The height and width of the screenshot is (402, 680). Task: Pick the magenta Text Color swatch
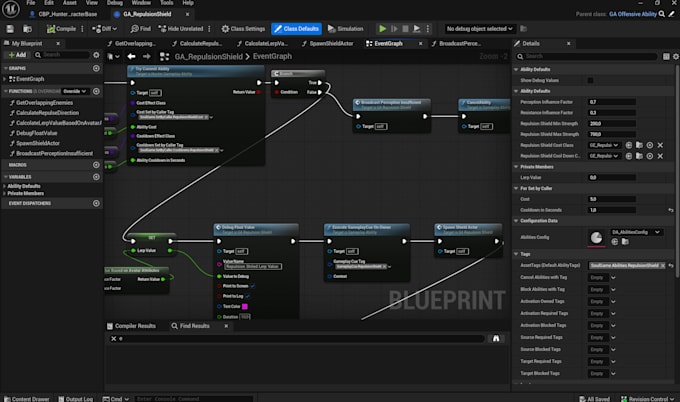tap(245, 307)
